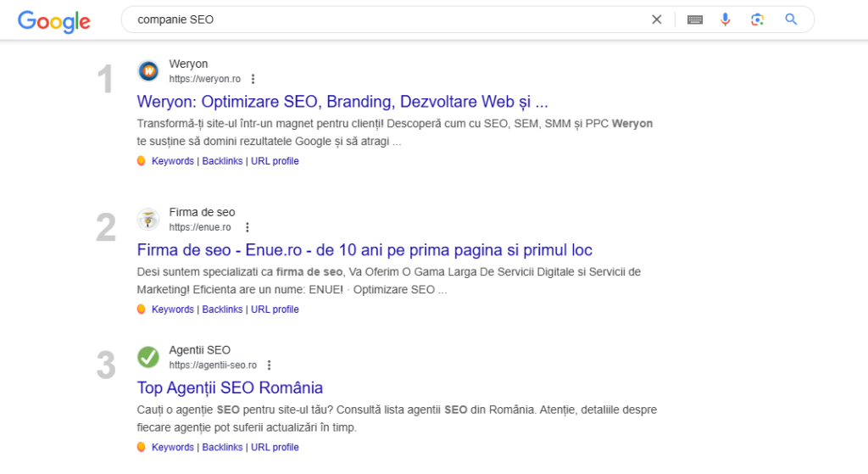Clear the search box text
This screenshot has width=868, height=474.
[656, 20]
